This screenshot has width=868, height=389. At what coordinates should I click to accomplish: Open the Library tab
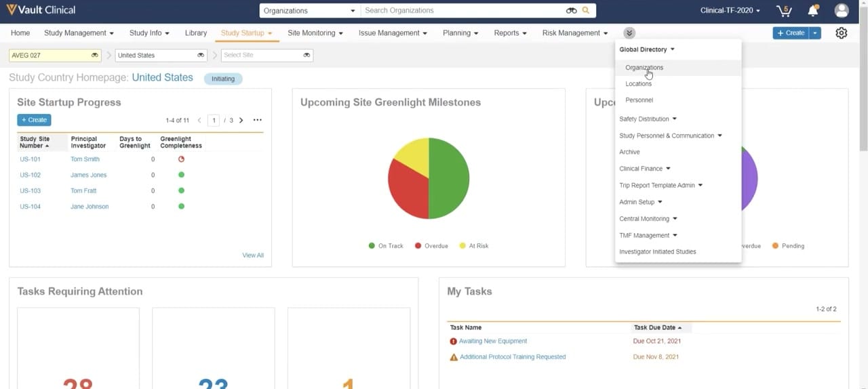pos(196,33)
